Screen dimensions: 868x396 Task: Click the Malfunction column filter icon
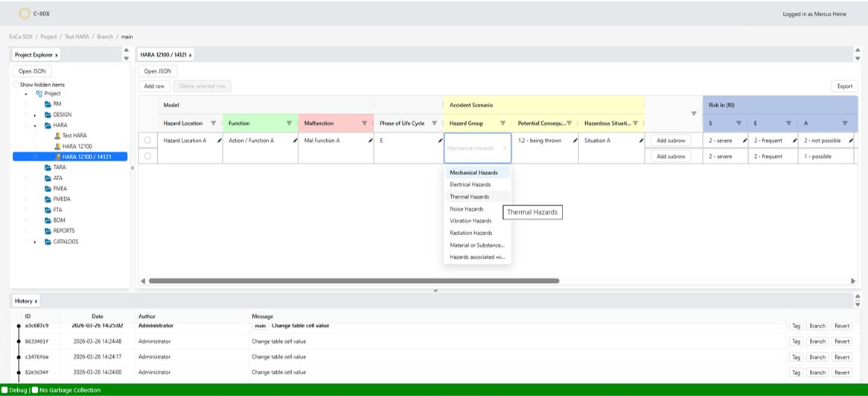365,124
